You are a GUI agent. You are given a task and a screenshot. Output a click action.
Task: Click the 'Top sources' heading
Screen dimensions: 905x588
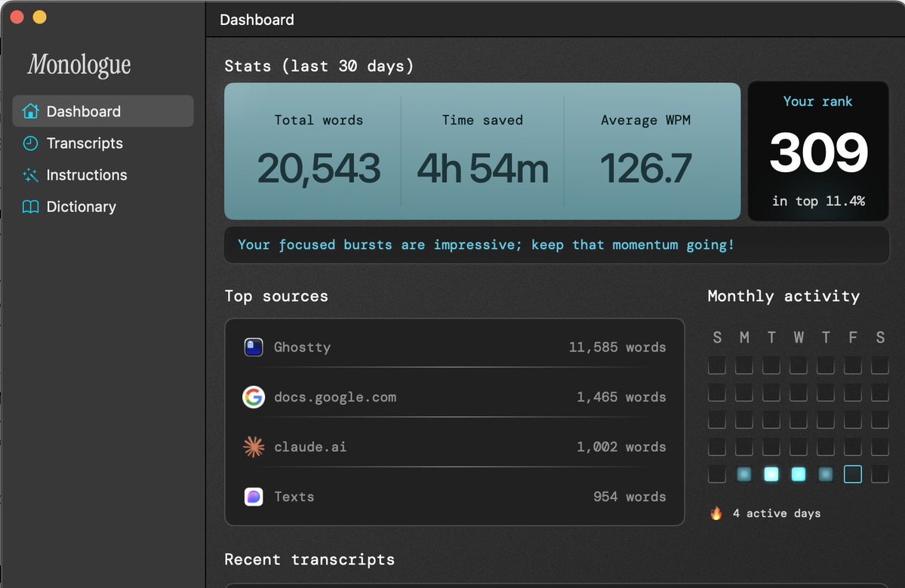point(276,296)
